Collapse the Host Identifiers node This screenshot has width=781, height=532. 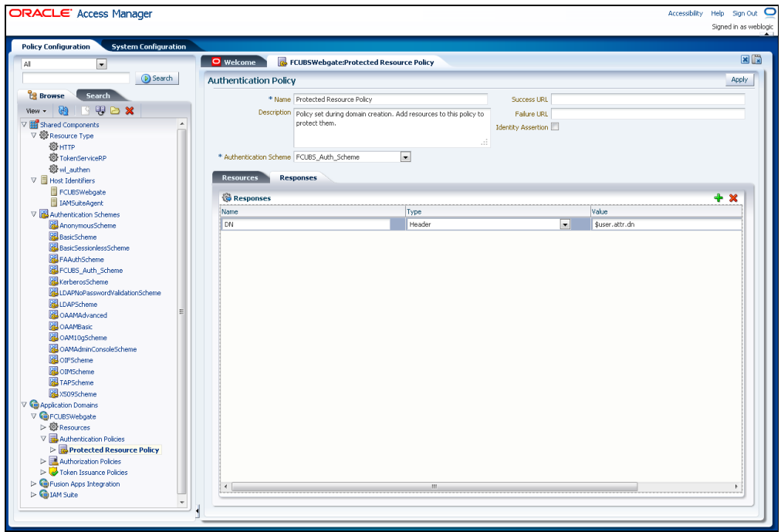click(x=33, y=180)
